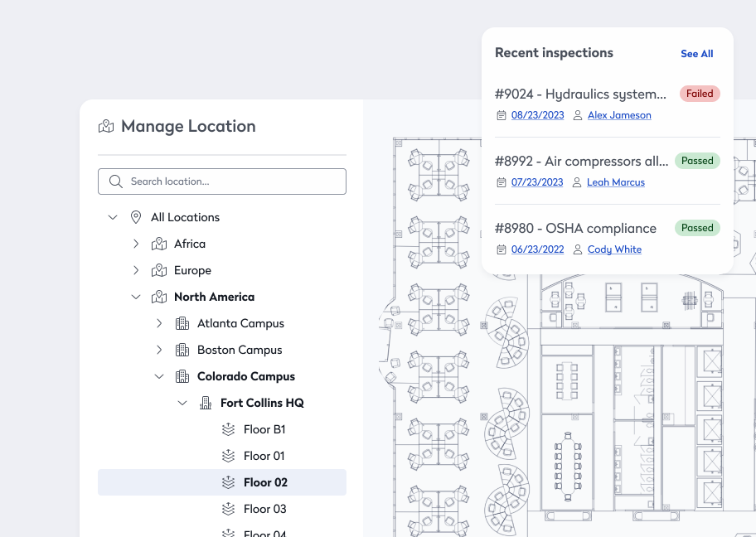Viewport: 756px width, 537px height.
Task: Select Fort Collins HQ building
Action: (262, 403)
